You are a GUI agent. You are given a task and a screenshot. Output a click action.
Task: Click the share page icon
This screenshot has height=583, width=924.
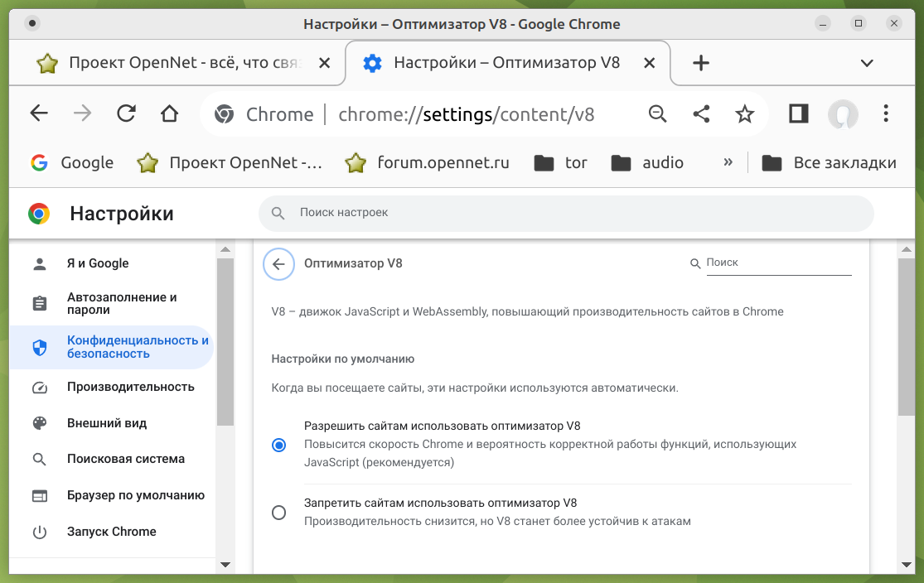pyautogui.click(x=701, y=113)
